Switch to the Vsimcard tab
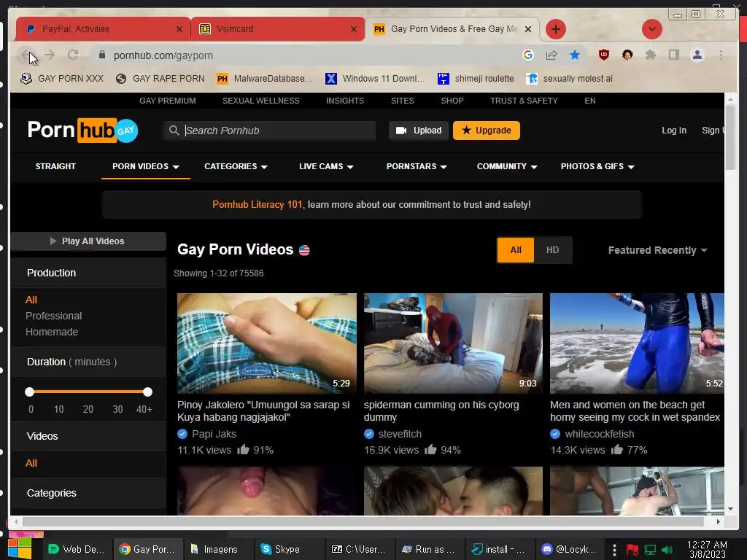Viewport: 747px width, 560px height. pyautogui.click(x=278, y=29)
